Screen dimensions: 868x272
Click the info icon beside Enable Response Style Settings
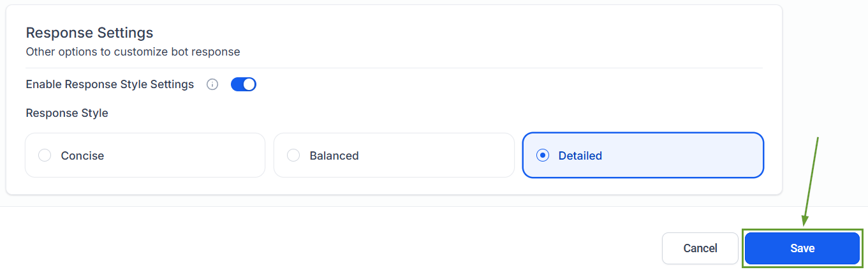pos(213,84)
